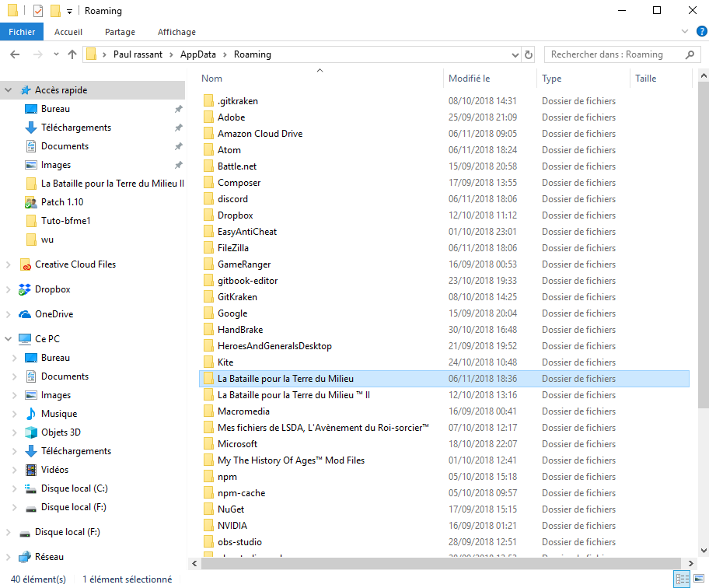Image resolution: width=709 pixels, height=588 pixels.
Task: Select the EasyAntiCheat folder name
Action: coord(247,232)
